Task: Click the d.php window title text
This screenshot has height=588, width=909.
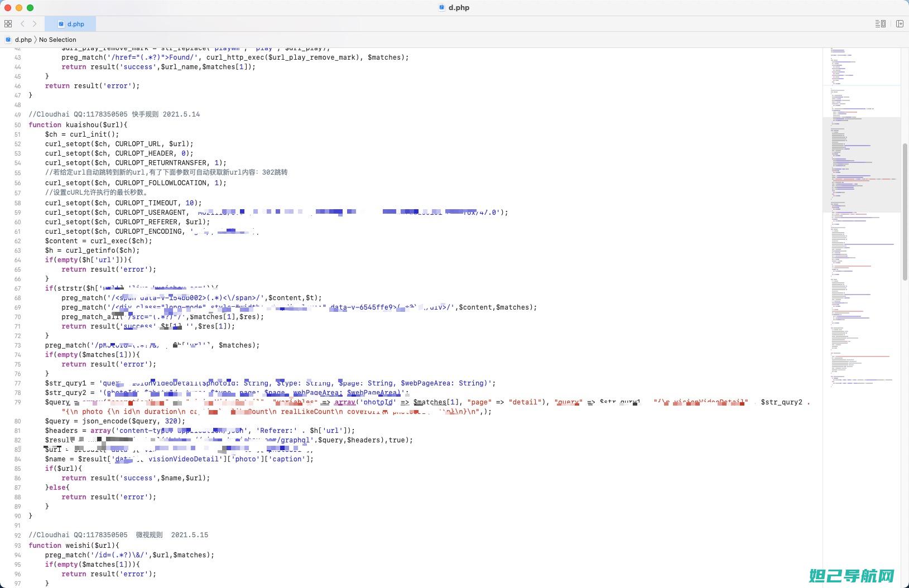Action: point(459,7)
